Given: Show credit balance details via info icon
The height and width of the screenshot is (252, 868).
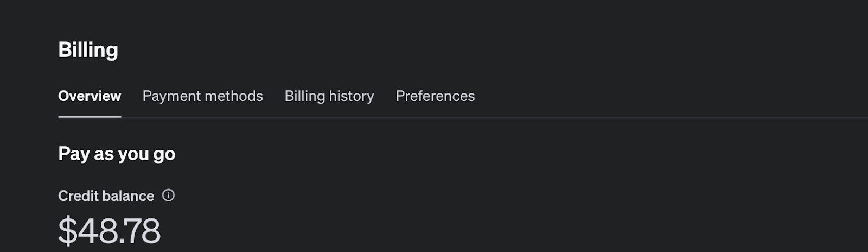Looking at the screenshot, I should (x=168, y=196).
